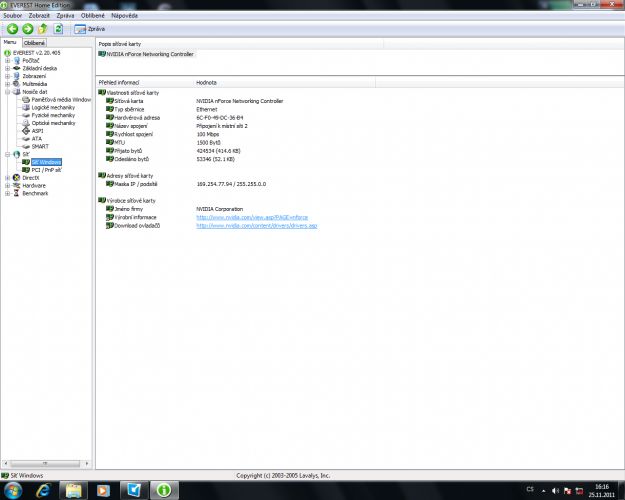Select the Hardware icon
Viewport: 625px width, 500px height.
(17, 185)
